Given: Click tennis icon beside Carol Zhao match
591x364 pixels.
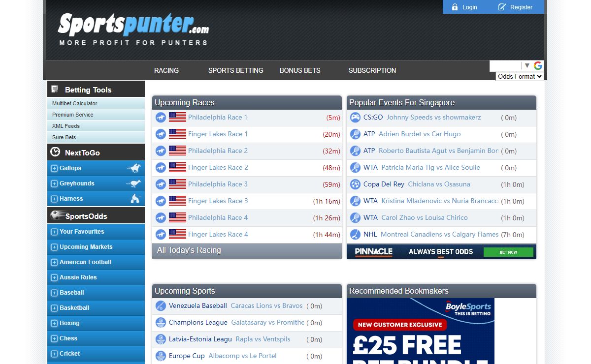Looking at the screenshot, I should point(355,218).
